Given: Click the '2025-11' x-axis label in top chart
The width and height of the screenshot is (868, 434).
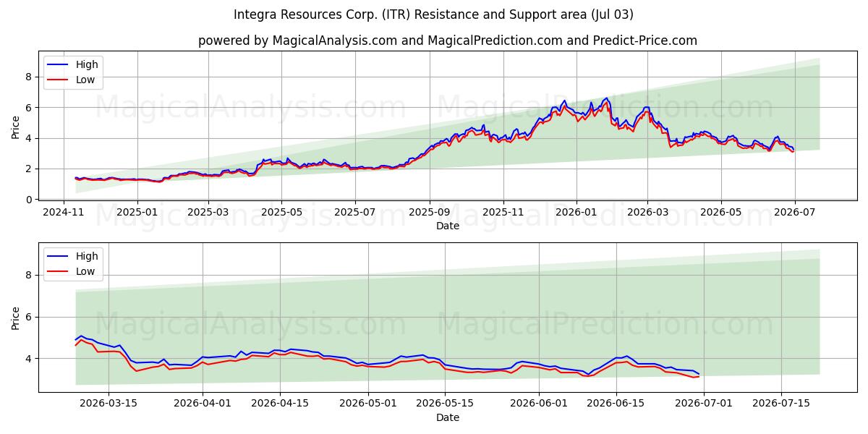Looking at the screenshot, I should 503,213.
